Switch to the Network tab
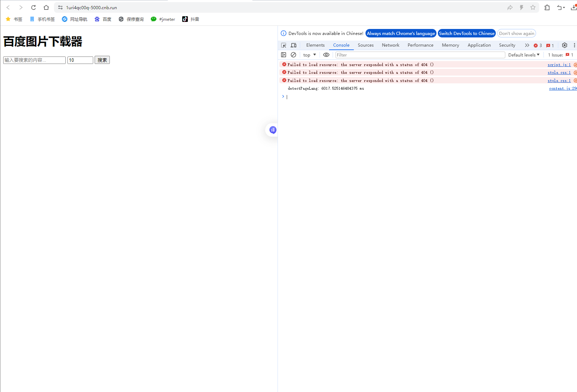Screen dimensions: 577x392 point(391,45)
